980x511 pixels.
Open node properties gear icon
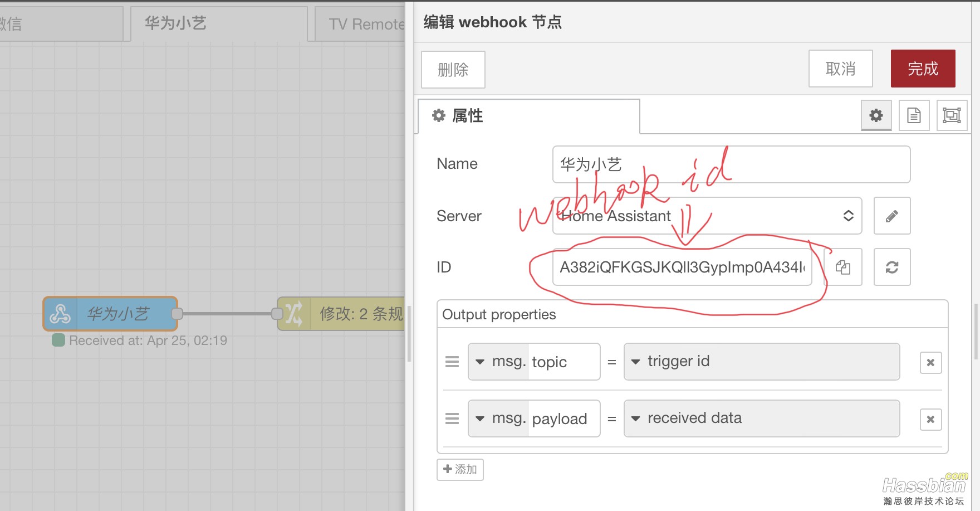(x=876, y=115)
